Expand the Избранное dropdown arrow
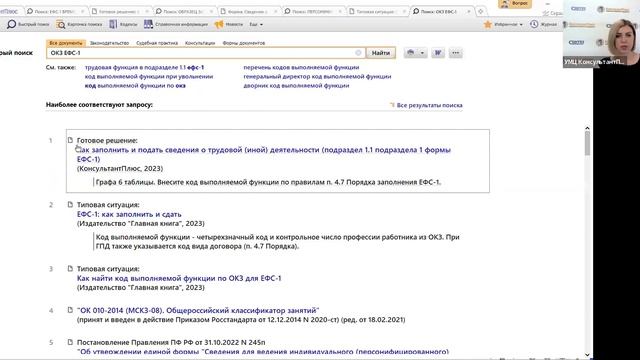 coord(521,24)
